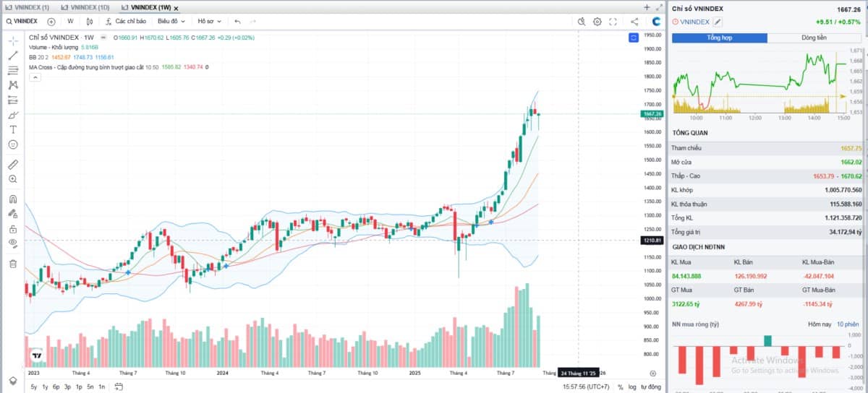Select the VNINDEX (1W) tab

[x=147, y=7]
